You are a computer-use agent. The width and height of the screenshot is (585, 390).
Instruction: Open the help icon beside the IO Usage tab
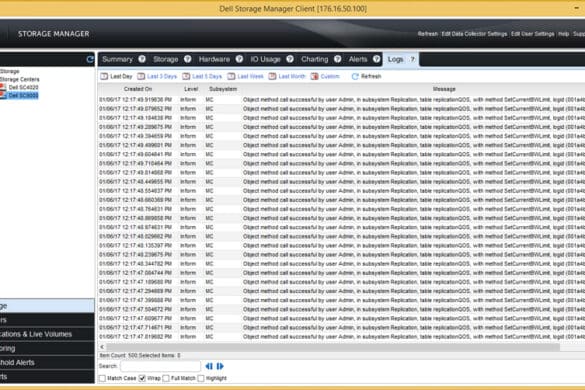pos(290,59)
